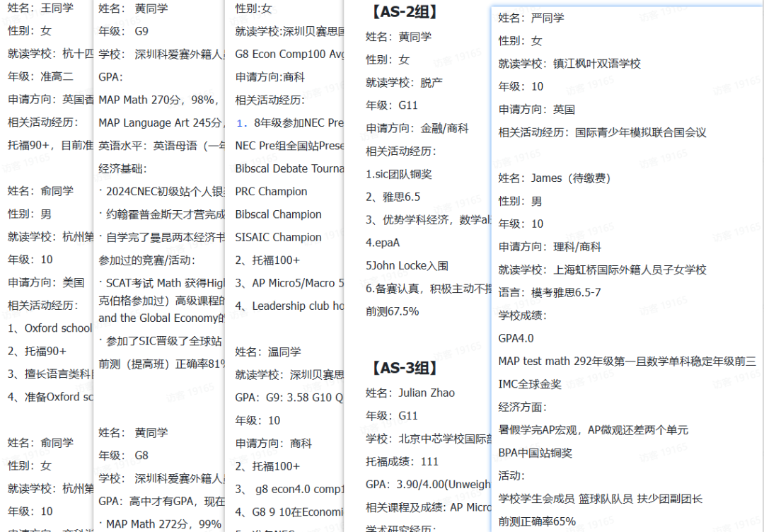Click the line '2、托福90+'
The height and width of the screenshot is (532, 764).
[37, 352]
